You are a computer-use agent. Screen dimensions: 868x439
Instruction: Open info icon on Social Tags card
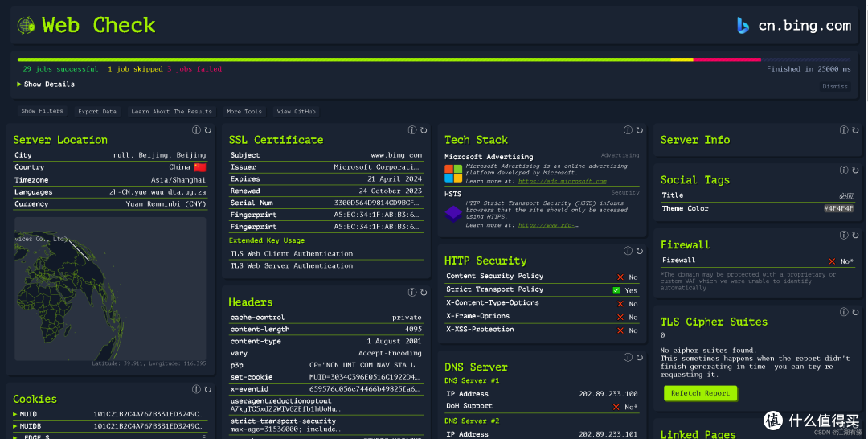(x=844, y=170)
